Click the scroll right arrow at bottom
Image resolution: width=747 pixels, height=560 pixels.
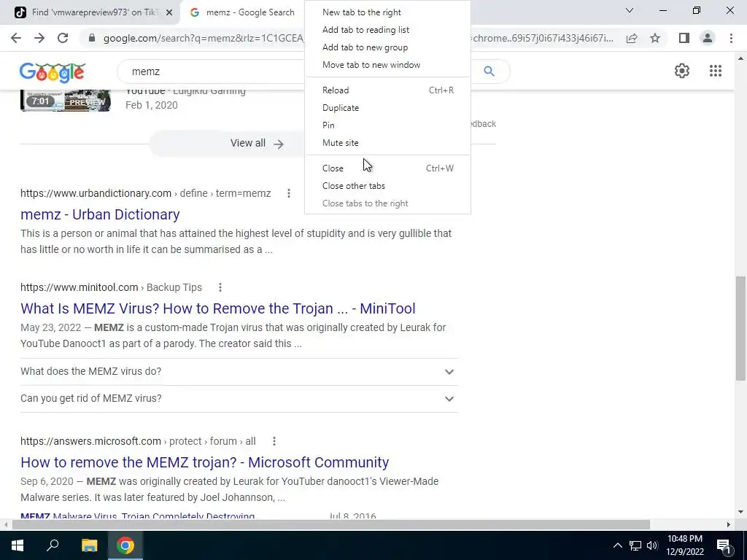(728, 525)
